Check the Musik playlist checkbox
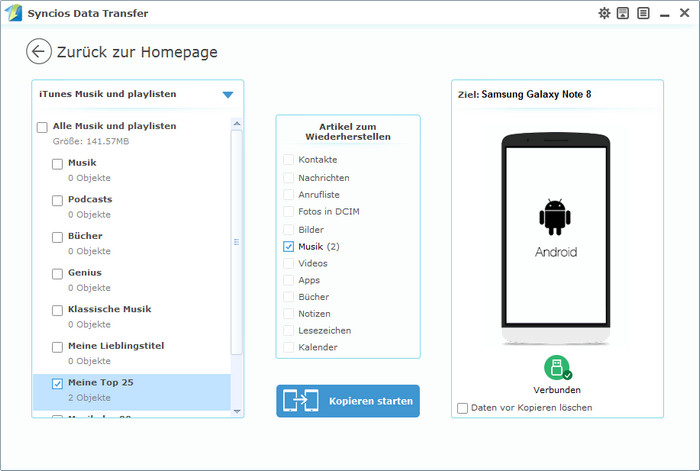The image size is (700, 471). tap(57, 164)
